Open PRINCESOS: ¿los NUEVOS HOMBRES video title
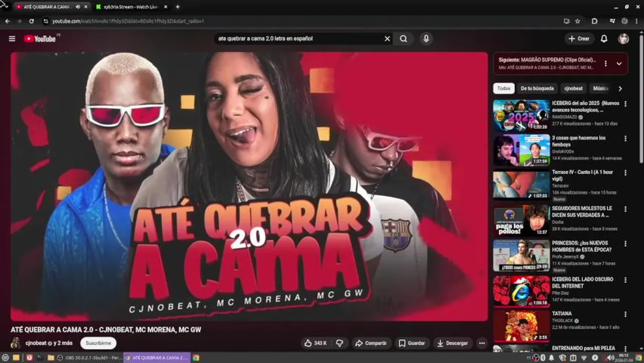This screenshot has height=363, width=644. [x=582, y=246]
